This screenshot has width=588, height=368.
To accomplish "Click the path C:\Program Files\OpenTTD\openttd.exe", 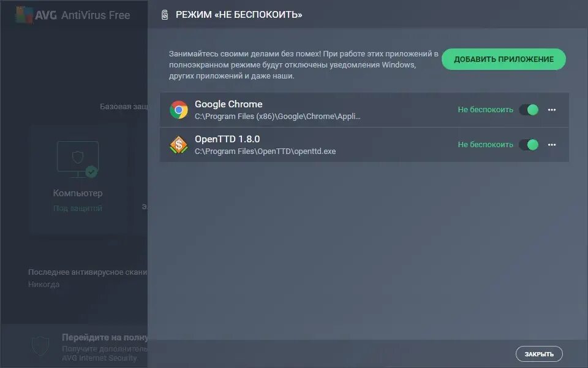I will pos(265,151).
